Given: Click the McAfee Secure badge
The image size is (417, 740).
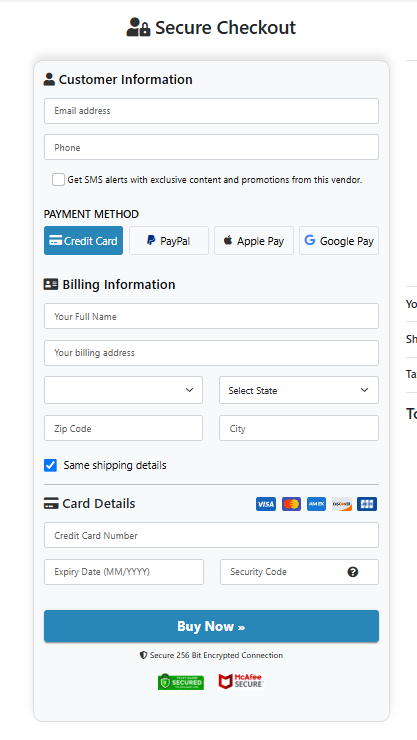Looking at the screenshot, I should pyautogui.click(x=241, y=681).
